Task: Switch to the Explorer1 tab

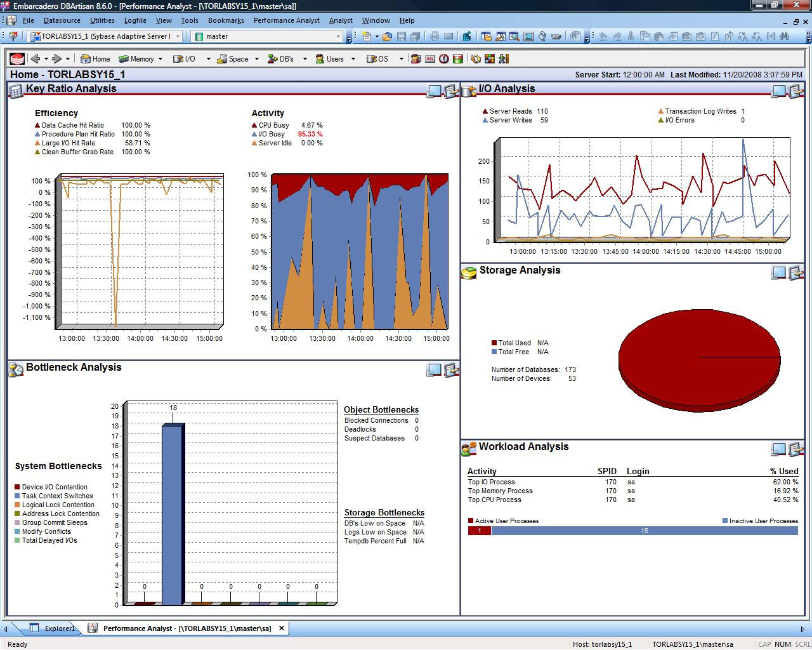Action: [x=53, y=628]
